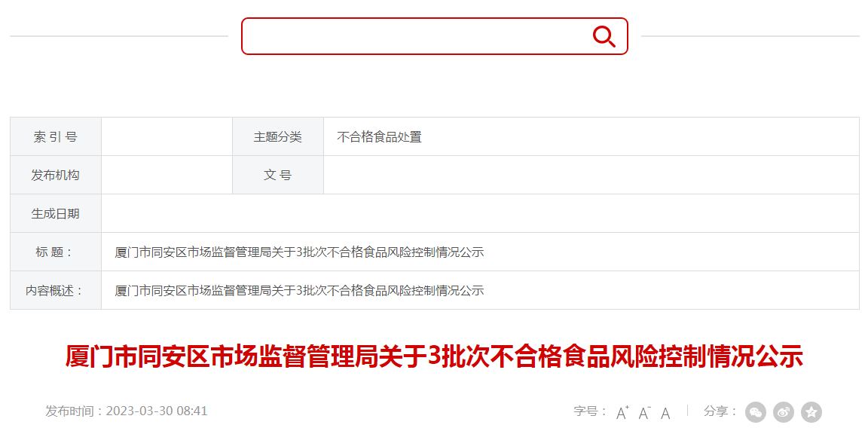
Task: Reset font size with plain A icon
Action: 666,412
